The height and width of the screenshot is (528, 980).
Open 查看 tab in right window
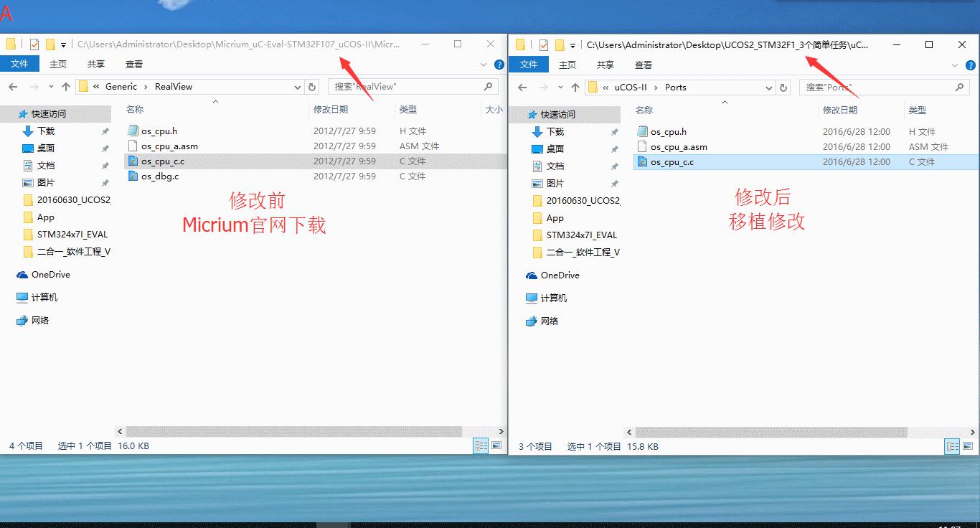click(x=644, y=65)
